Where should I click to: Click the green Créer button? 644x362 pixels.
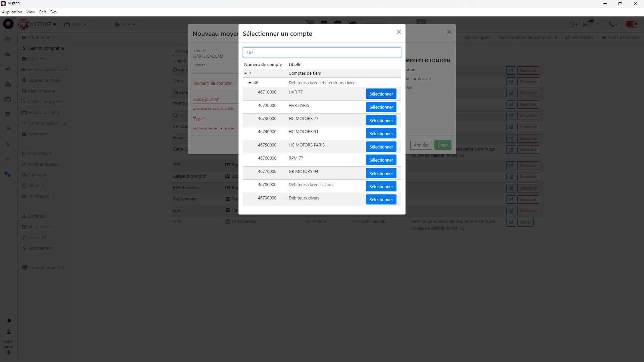click(442, 145)
